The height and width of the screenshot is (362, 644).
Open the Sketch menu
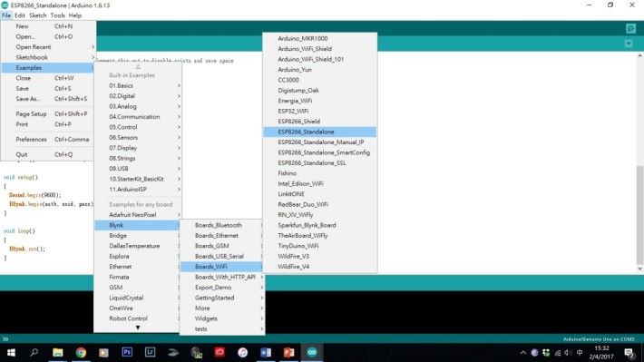tap(38, 15)
